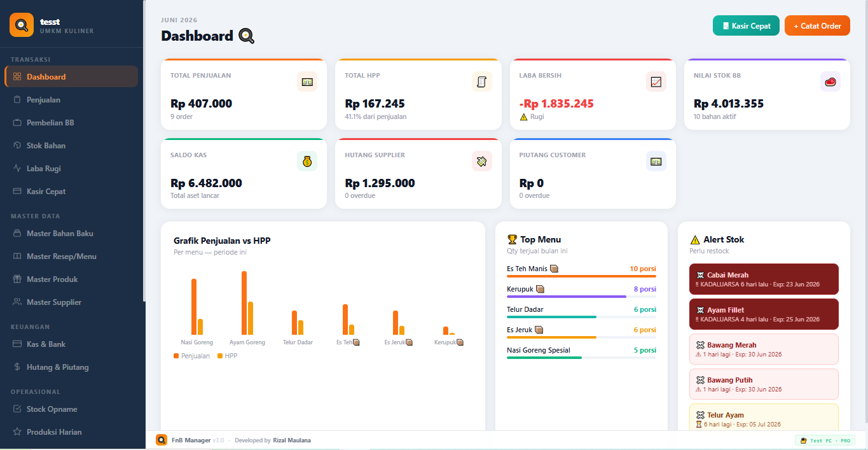The width and height of the screenshot is (868, 450).
Task: Click the Penjualan clipboard icon
Action: coord(17,100)
